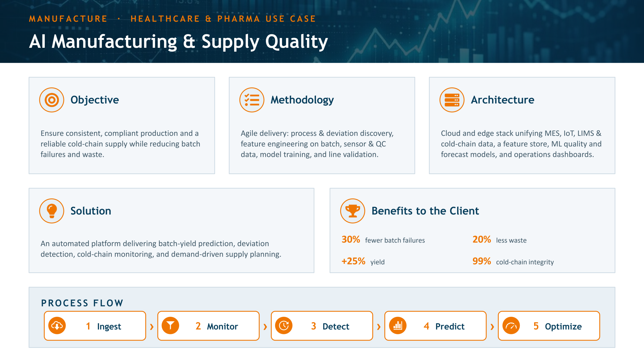
Task: Click the AI Manufacturing & Supply Quality title
Action: (178, 41)
